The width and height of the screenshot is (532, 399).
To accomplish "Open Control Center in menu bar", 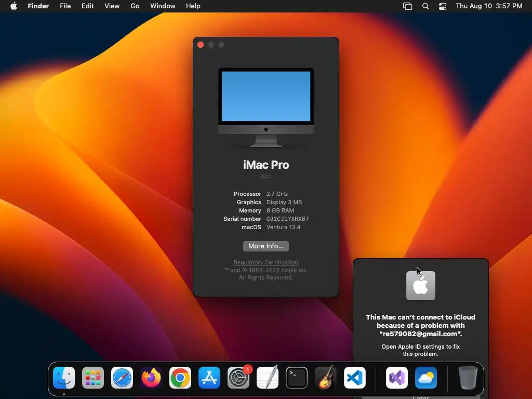I will point(443,6).
